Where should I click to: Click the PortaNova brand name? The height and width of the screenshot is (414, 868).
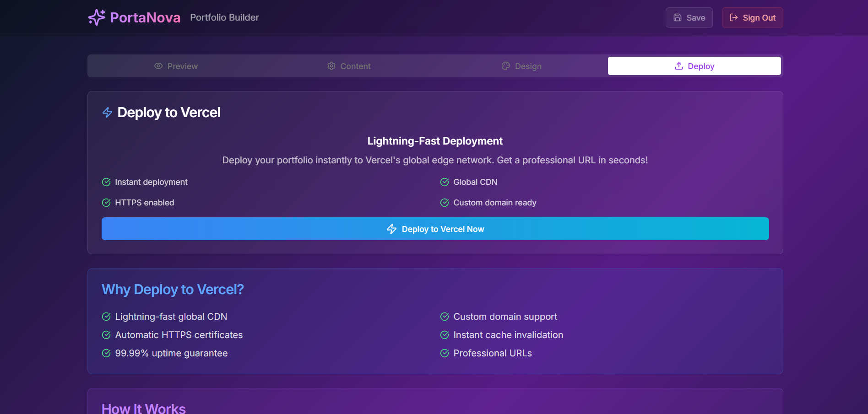(145, 17)
